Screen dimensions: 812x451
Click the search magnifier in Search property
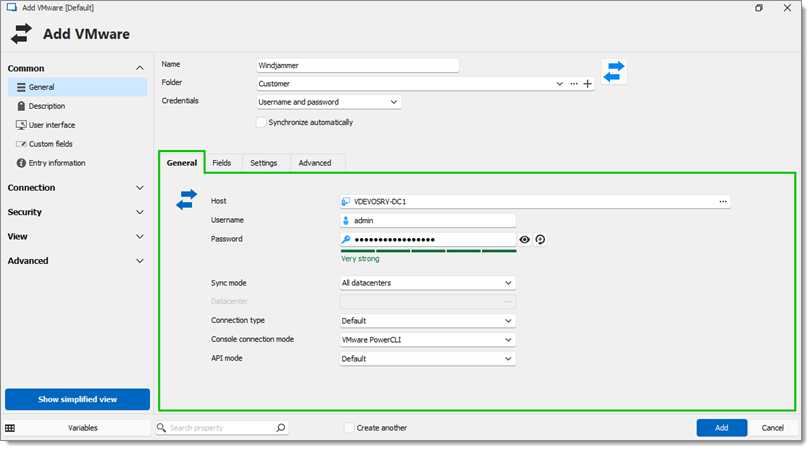281,428
